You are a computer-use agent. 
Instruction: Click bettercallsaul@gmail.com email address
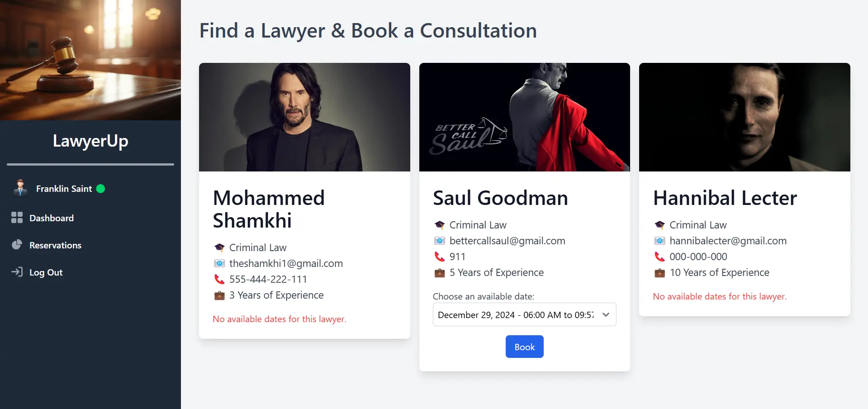[507, 241]
